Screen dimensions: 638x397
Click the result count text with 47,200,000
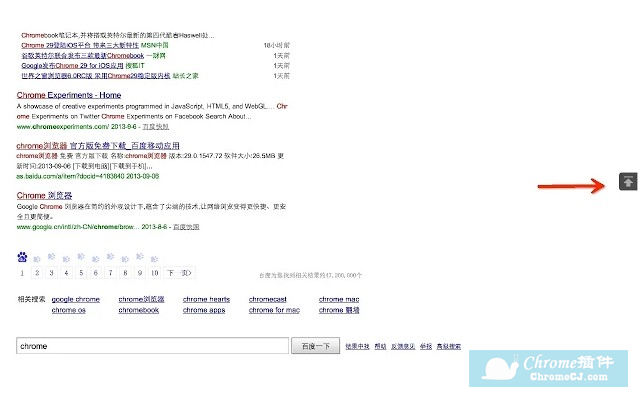310,275
